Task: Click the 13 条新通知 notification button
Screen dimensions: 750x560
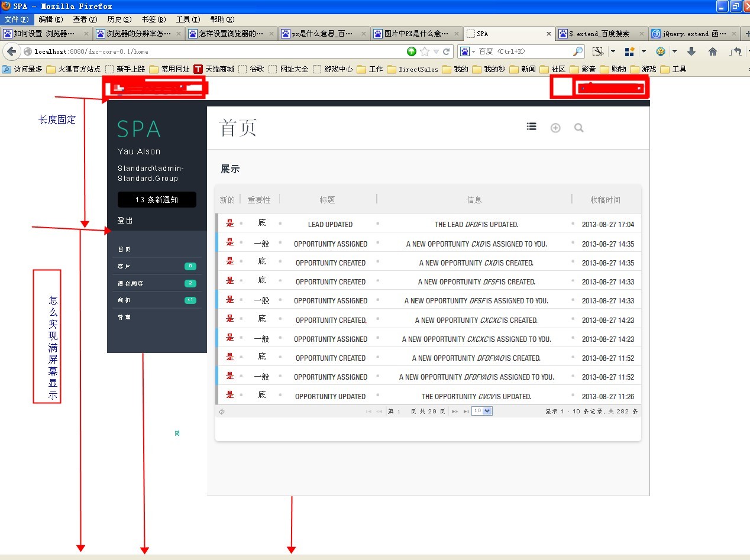Action: click(157, 200)
